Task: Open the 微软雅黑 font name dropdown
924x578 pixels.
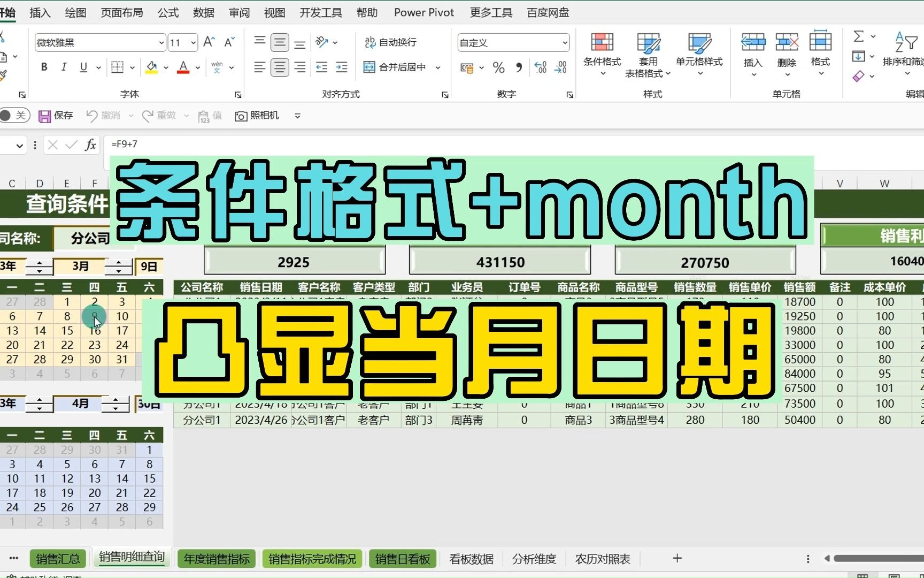Action: pos(161,43)
